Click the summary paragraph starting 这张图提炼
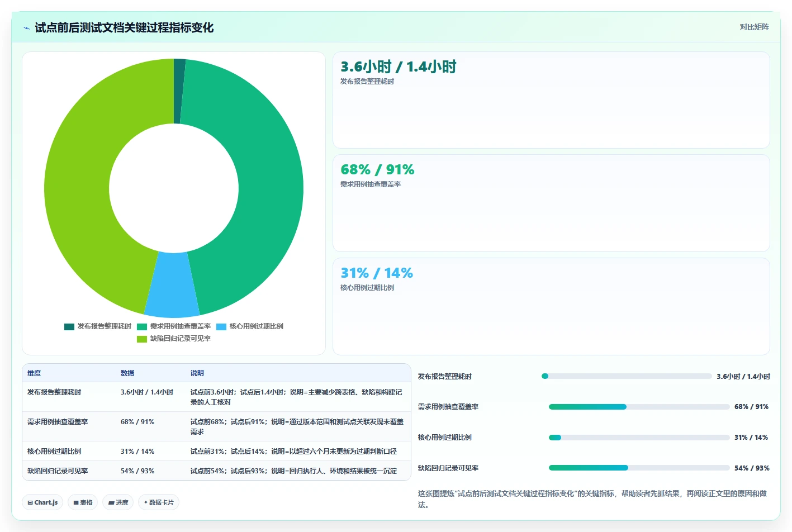 (592, 499)
